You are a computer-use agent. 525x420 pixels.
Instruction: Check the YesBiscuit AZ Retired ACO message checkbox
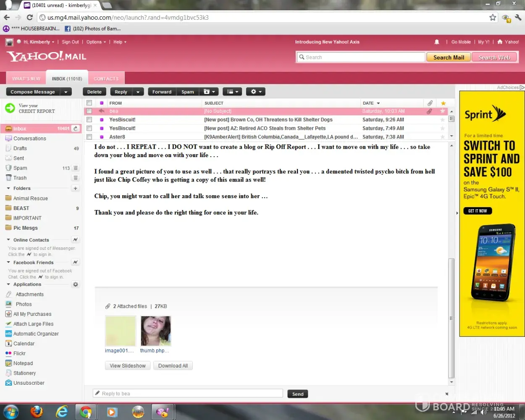coord(89,129)
